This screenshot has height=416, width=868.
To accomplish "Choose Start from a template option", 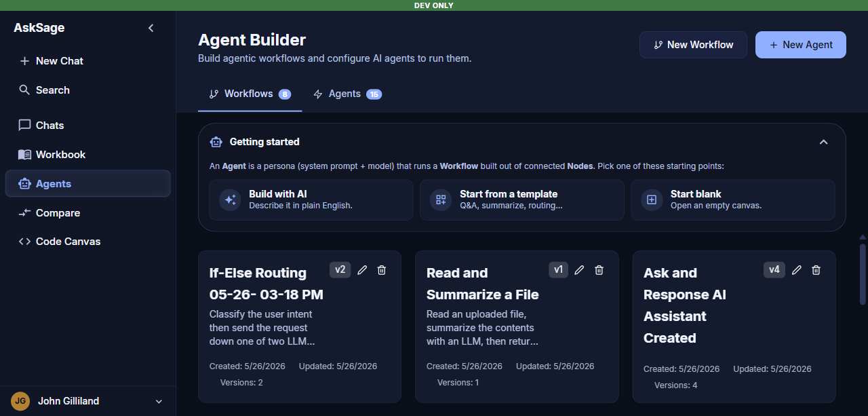I will point(522,200).
